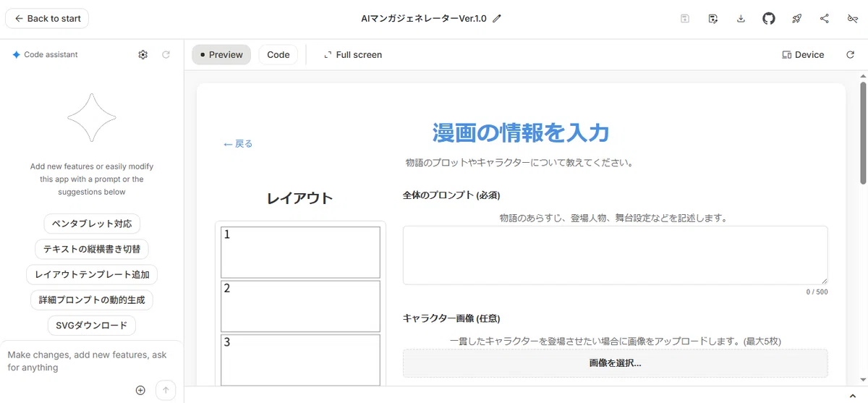Click the crossed-out key icon
Screen dimensions: 868x403
(852, 19)
